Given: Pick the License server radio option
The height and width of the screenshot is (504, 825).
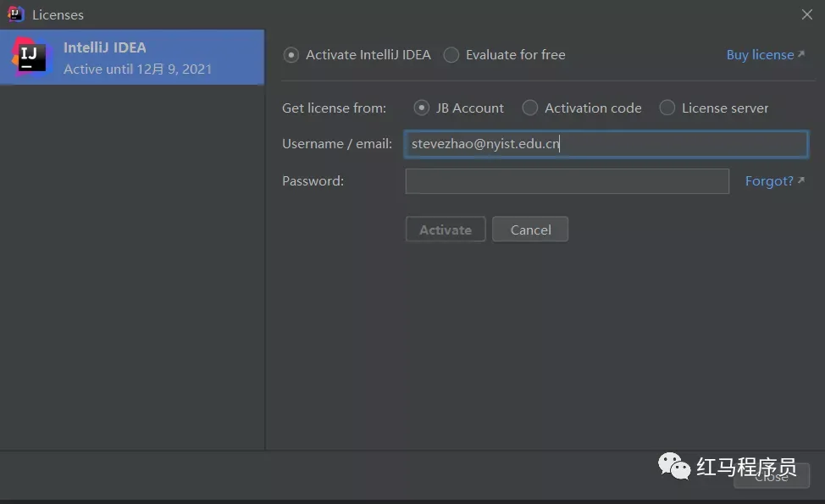Looking at the screenshot, I should pos(667,108).
